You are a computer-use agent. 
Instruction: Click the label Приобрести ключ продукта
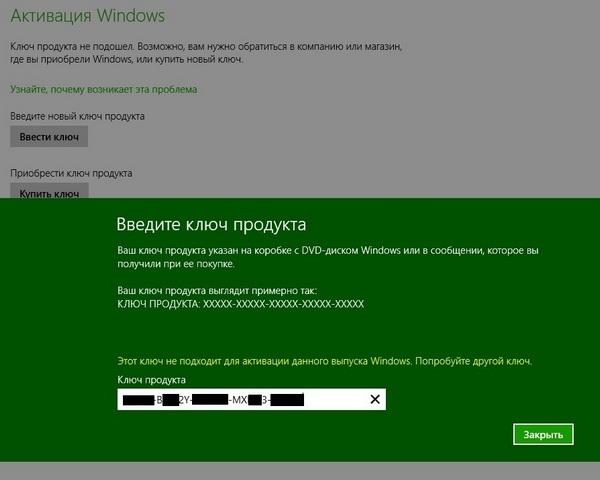click(x=71, y=173)
